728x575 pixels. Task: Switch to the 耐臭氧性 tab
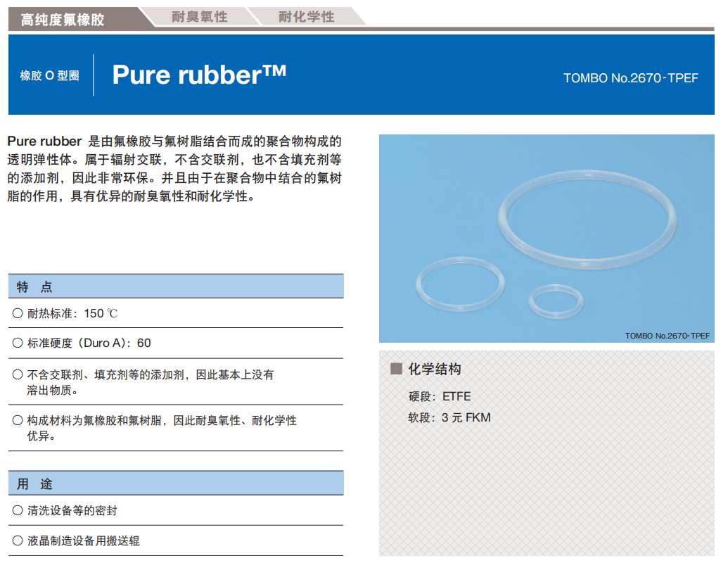[200, 17]
